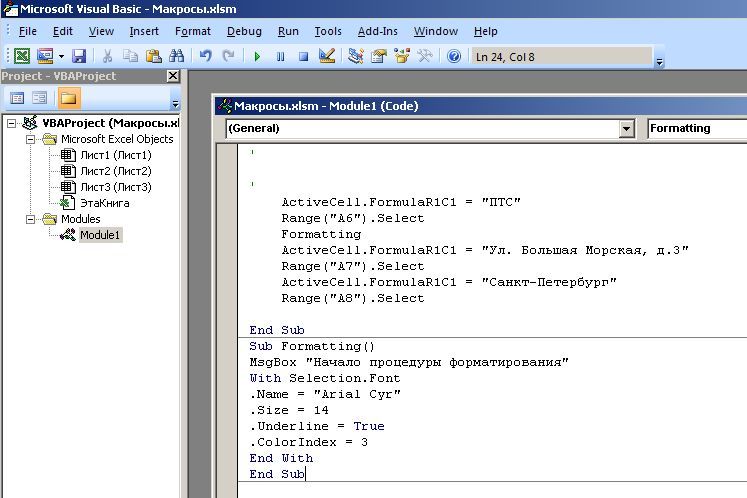Open the View menu
747x498 pixels.
101,31
